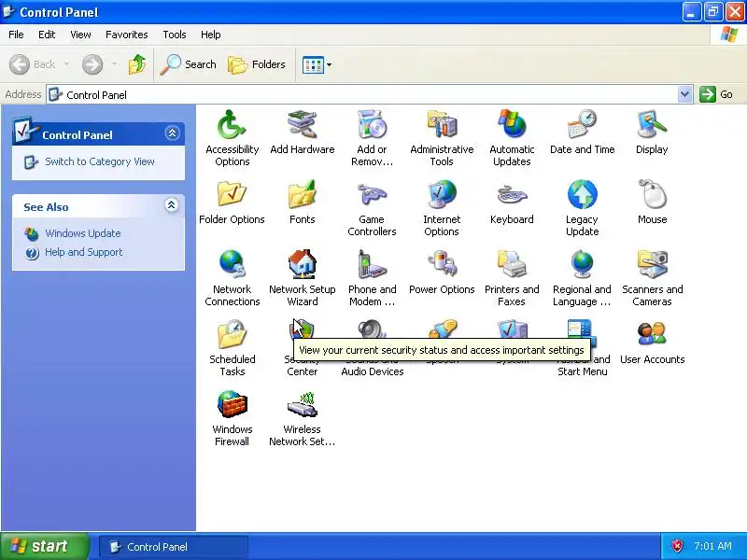Collapse the See Also sidebar section
Viewport: 747px width, 560px height.
172,205
